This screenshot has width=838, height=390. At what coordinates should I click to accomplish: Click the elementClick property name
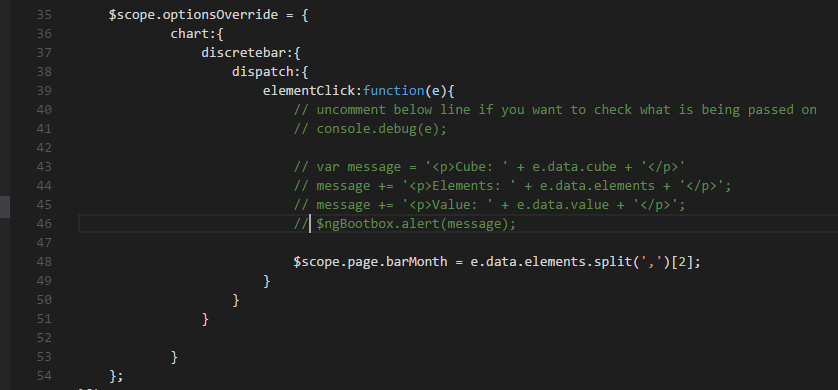308,91
